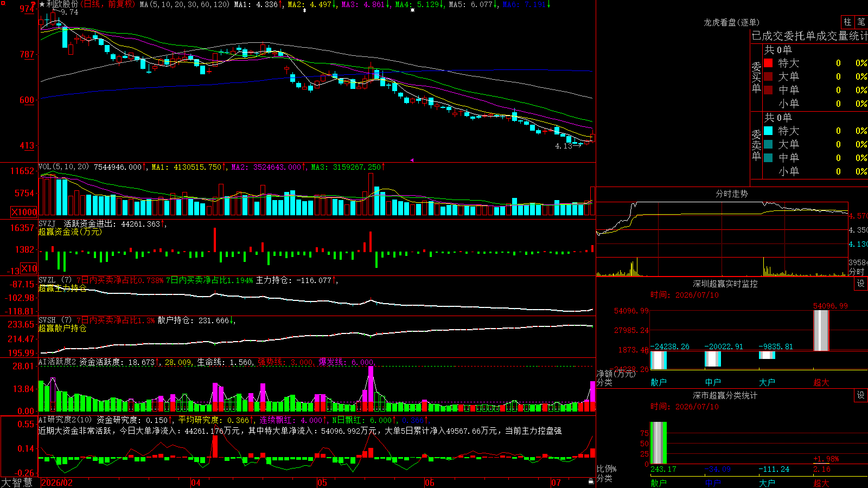Click the AI研究度2(10) indicator label
Viewport: 868px width, 488px height.
[x=65, y=420]
